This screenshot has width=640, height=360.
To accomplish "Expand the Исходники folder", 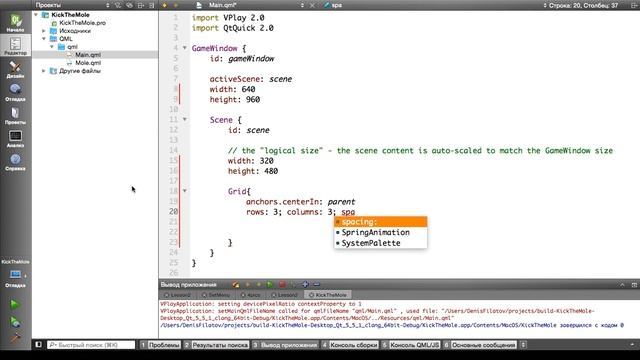I will click(44, 31).
